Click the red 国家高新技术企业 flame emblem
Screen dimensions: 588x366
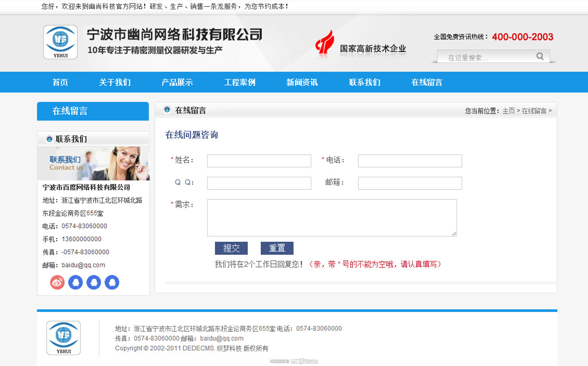point(325,44)
